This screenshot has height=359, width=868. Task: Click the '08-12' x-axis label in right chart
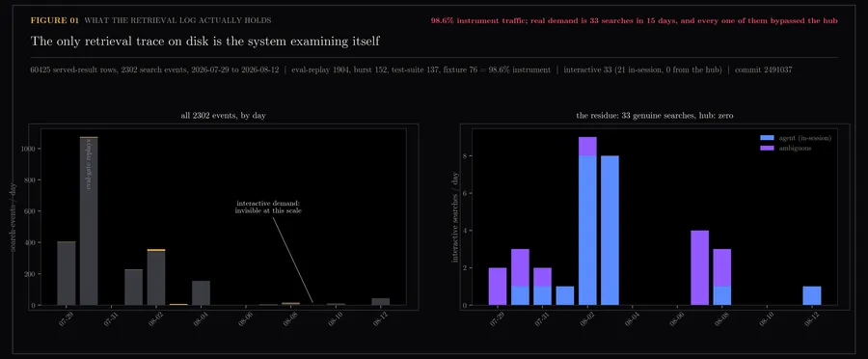click(x=811, y=319)
